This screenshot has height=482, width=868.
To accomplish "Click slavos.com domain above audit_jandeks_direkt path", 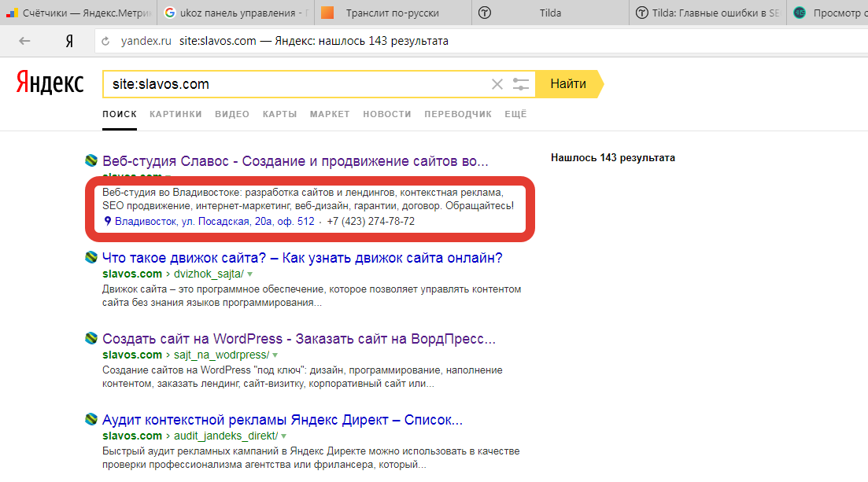I will [x=132, y=436].
